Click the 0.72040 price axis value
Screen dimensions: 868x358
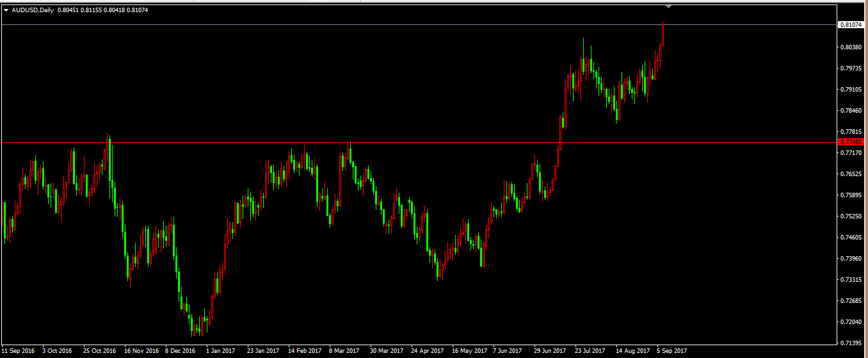click(x=850, y=322)
